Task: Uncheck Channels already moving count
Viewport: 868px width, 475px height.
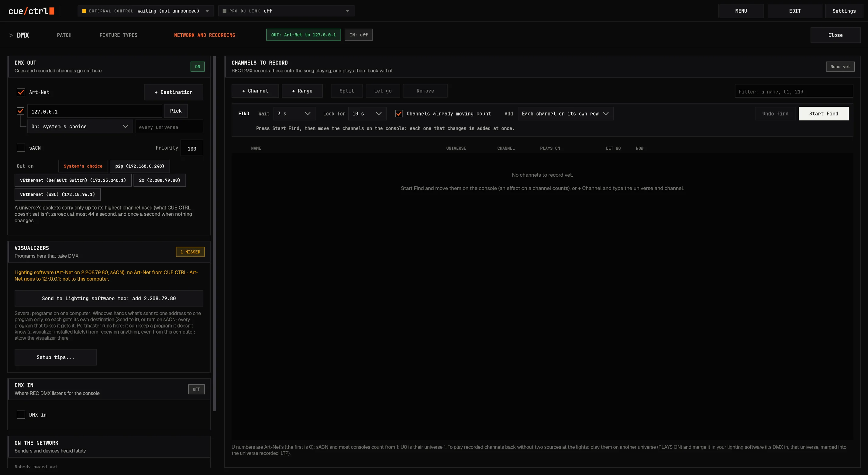Action: pyautogui.click(x=399, y=114)
